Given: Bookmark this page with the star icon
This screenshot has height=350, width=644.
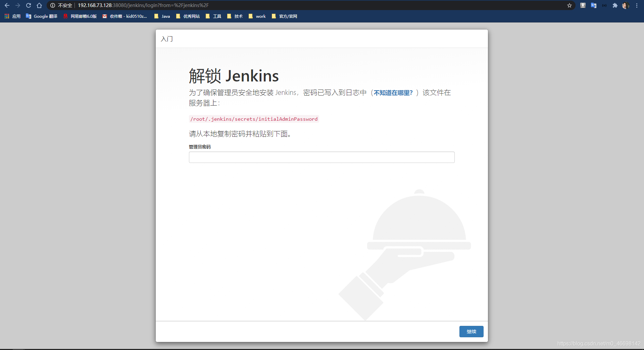Looking at the screenshot, I should 569,5.
